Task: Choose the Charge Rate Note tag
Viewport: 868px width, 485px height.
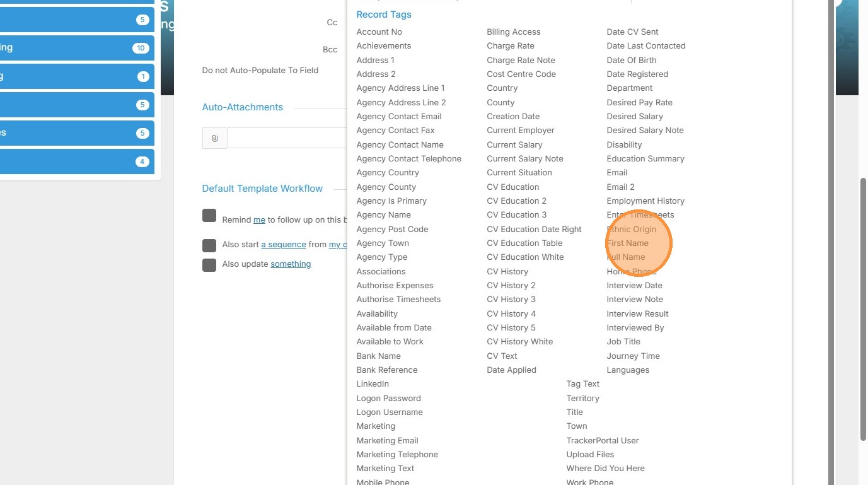Action: pyautogui.click(x=521, y=61)
